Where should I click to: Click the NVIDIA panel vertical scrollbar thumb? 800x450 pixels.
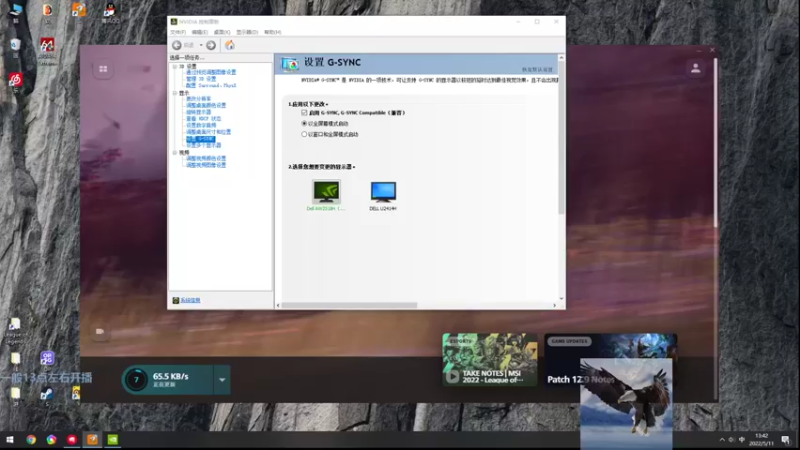click(561, 138)
